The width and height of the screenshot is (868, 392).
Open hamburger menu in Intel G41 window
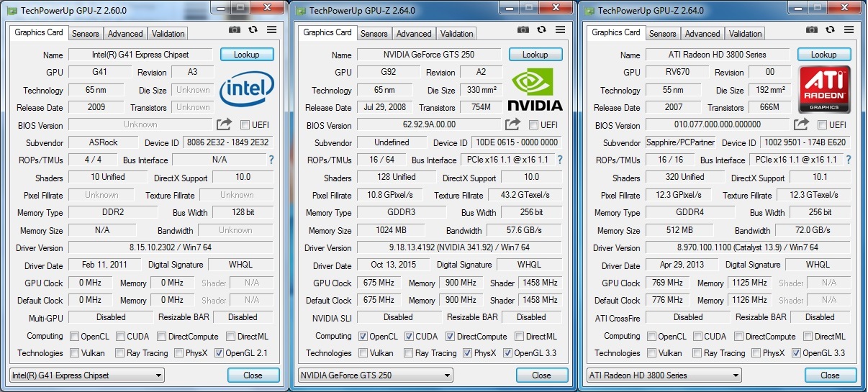click(271, 29)
